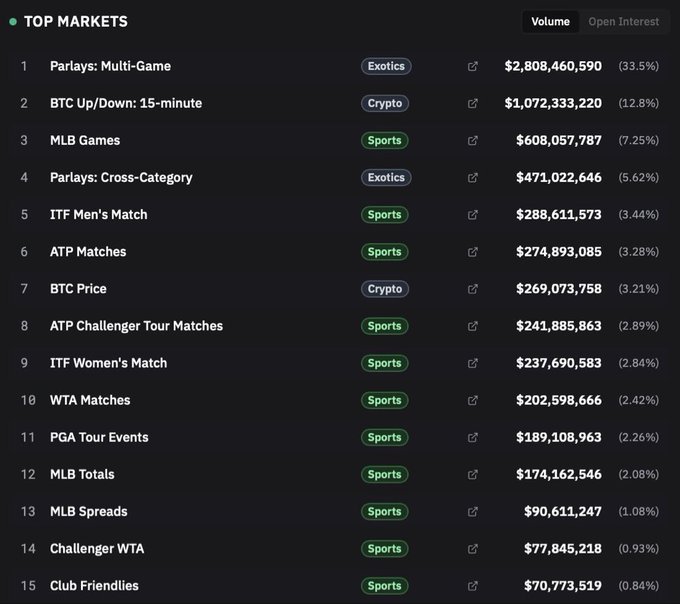This screenshot has height=604, width=680.
Task: Click Sports tag on PGA Tour Events
Action: (x=384, y=437)
